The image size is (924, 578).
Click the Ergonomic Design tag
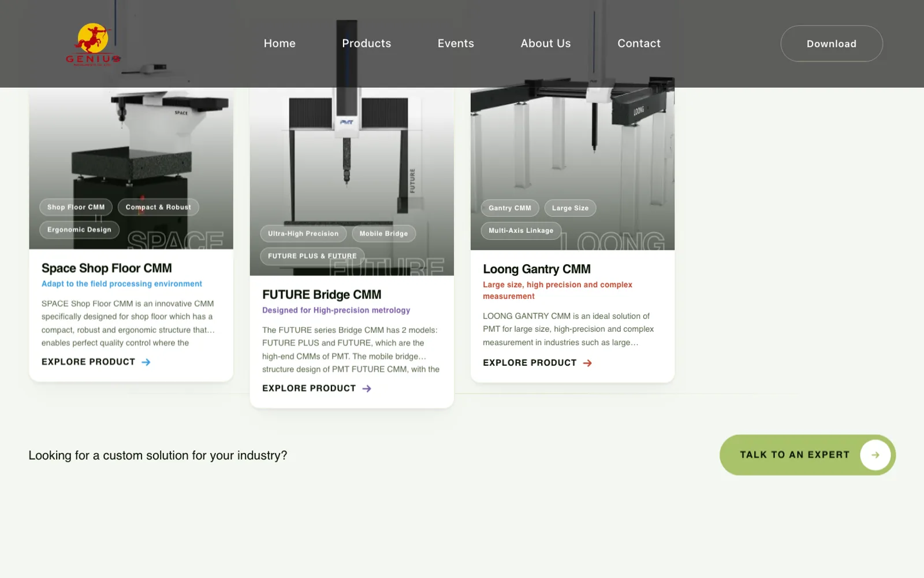(79, 229)
